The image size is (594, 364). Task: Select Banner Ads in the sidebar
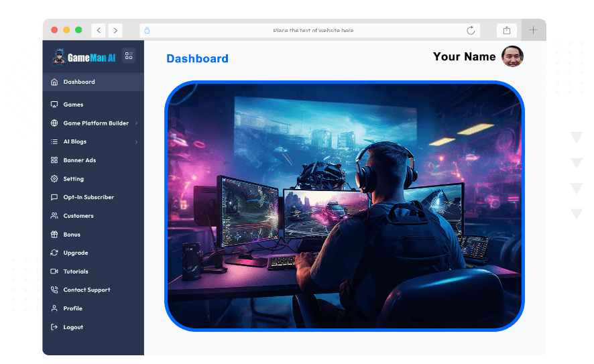click(79, 160)
